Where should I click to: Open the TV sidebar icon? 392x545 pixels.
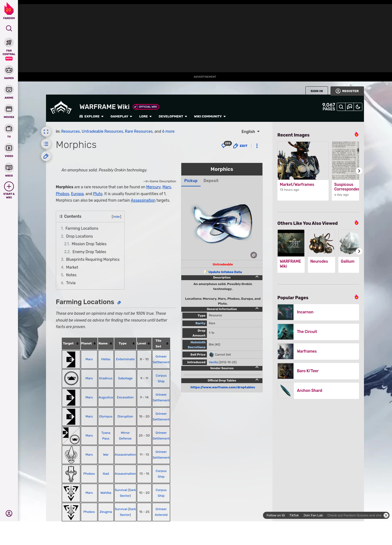(9, 128)
